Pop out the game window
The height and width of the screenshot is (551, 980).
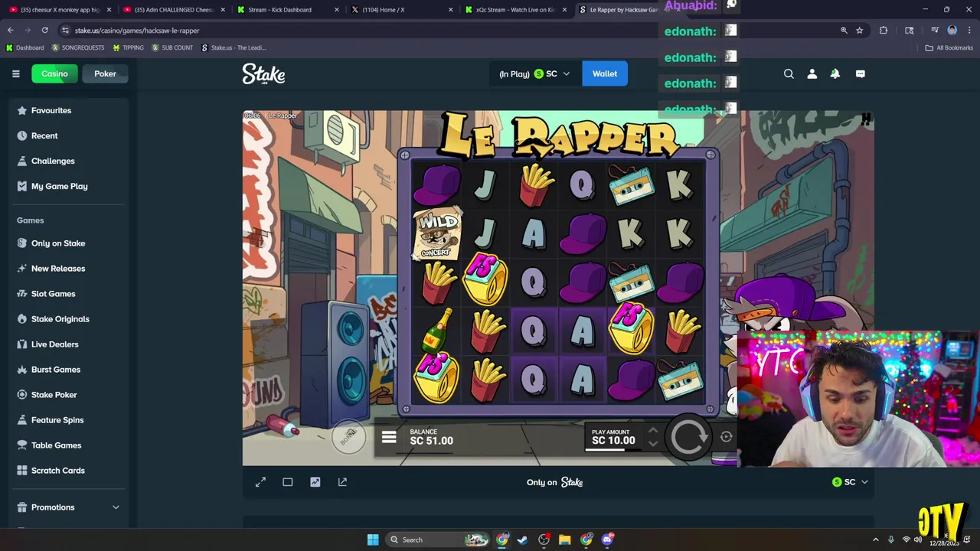click(x=342, y=482)
